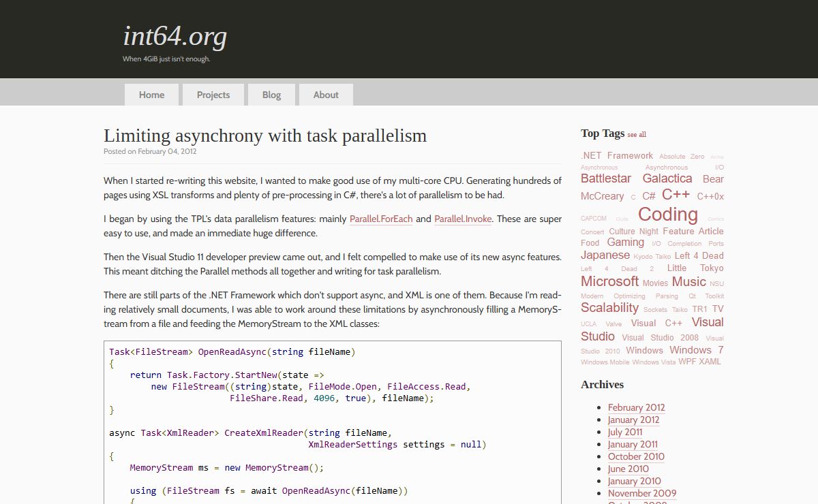
Task: Select the Sockets tag
Action: click(656, 309)
